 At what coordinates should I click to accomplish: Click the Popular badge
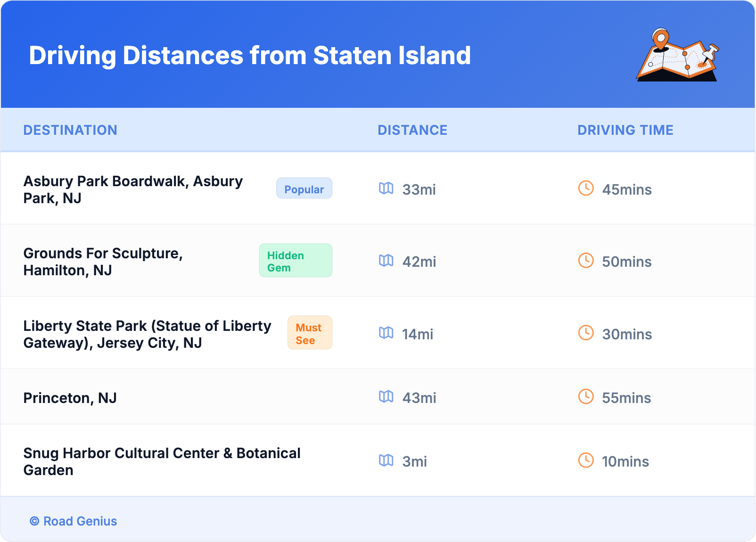[304, 189]
